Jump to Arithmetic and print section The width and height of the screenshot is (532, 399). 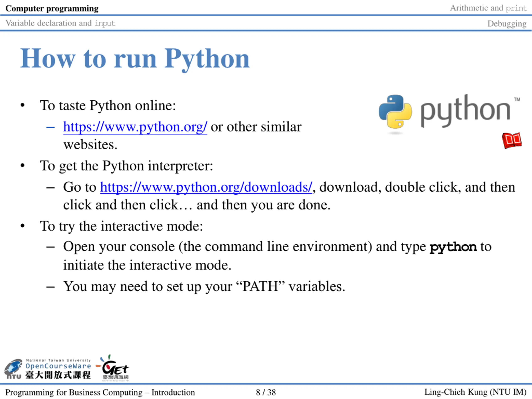488,8
